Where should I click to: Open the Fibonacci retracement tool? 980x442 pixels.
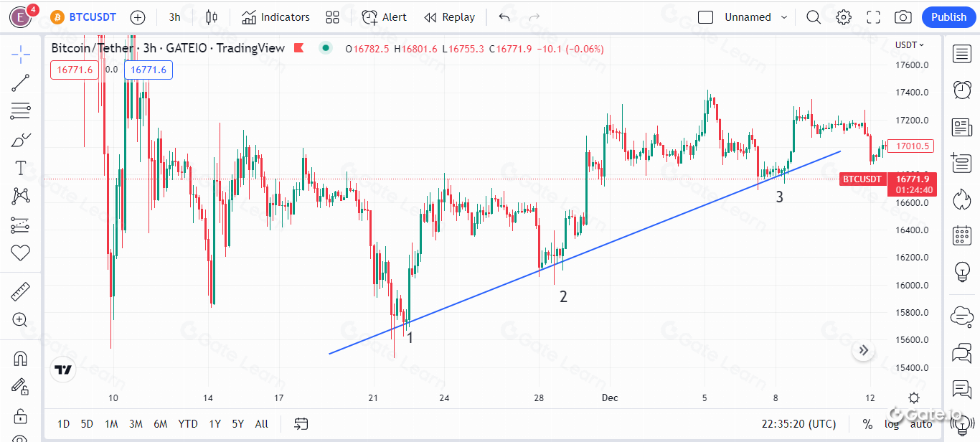pos(21,111)
